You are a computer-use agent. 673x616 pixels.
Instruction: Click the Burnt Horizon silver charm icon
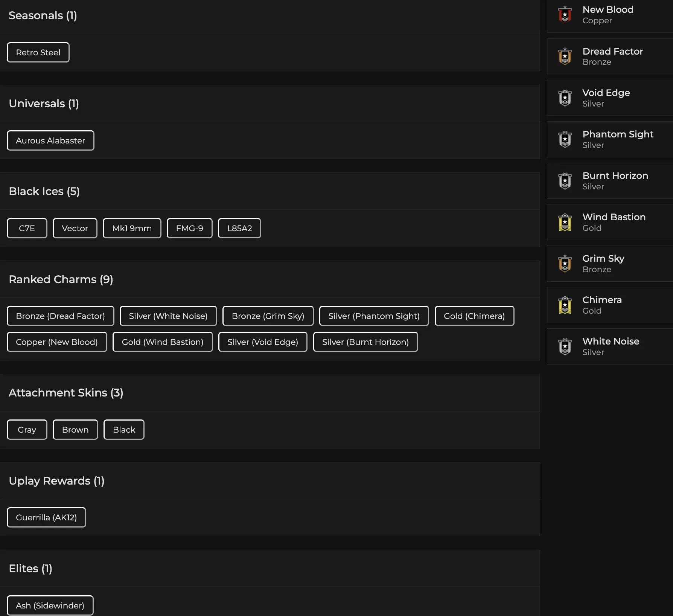(x=565, y=181)
